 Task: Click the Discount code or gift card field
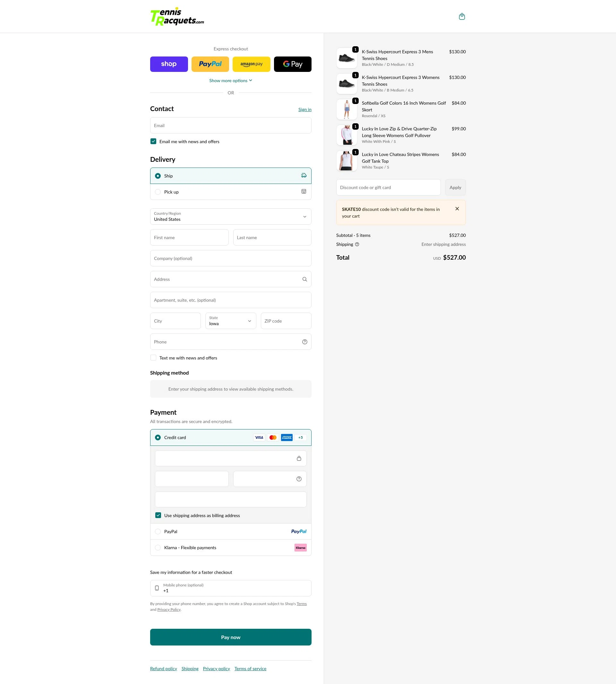388,187
